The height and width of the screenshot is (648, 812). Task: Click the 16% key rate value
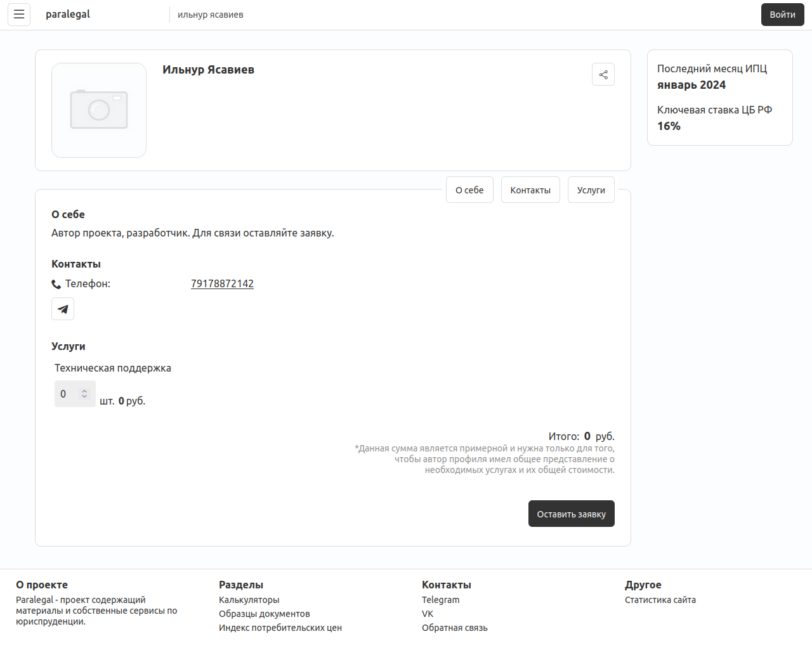tap(669, 126)
